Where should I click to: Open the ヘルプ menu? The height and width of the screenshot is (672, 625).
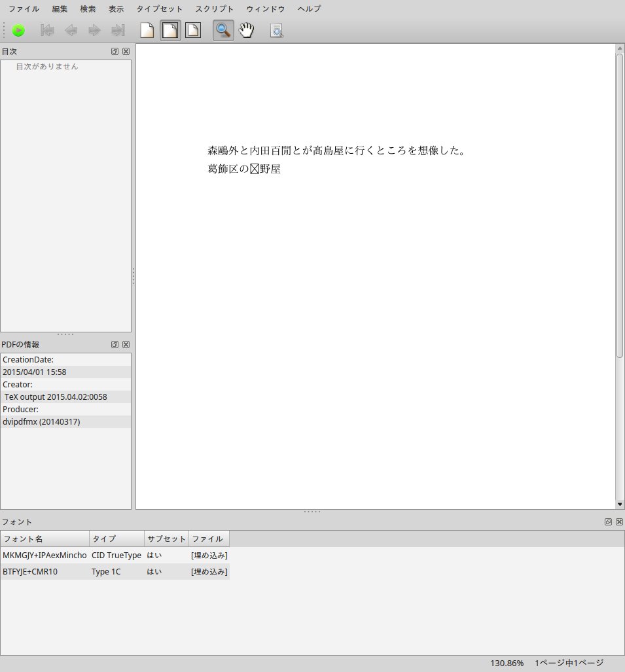(x=309, y=9)
